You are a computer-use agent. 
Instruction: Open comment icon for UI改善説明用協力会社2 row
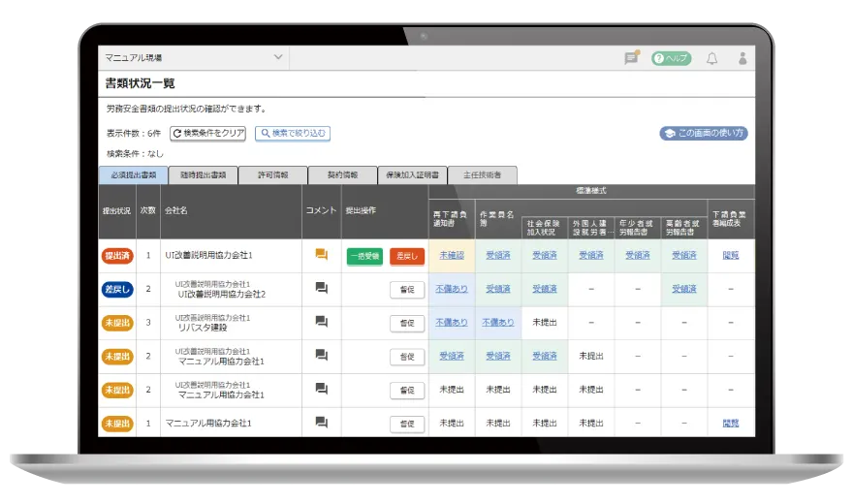click(x=321, y=288)
